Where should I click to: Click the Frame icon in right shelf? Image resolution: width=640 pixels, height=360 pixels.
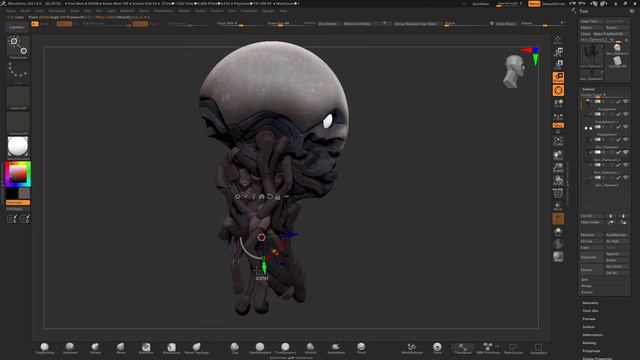[x=558, y=141]
